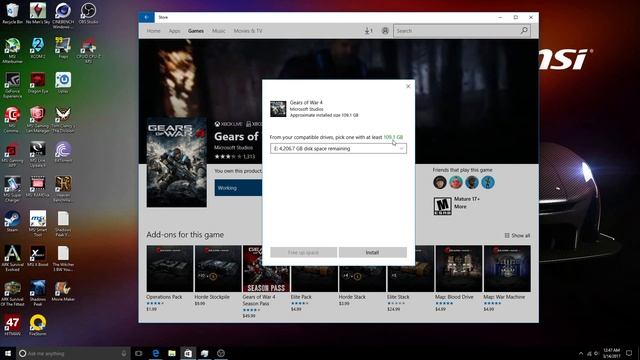Open the Operations Pack add-on thumbnail

click(170, 268)
